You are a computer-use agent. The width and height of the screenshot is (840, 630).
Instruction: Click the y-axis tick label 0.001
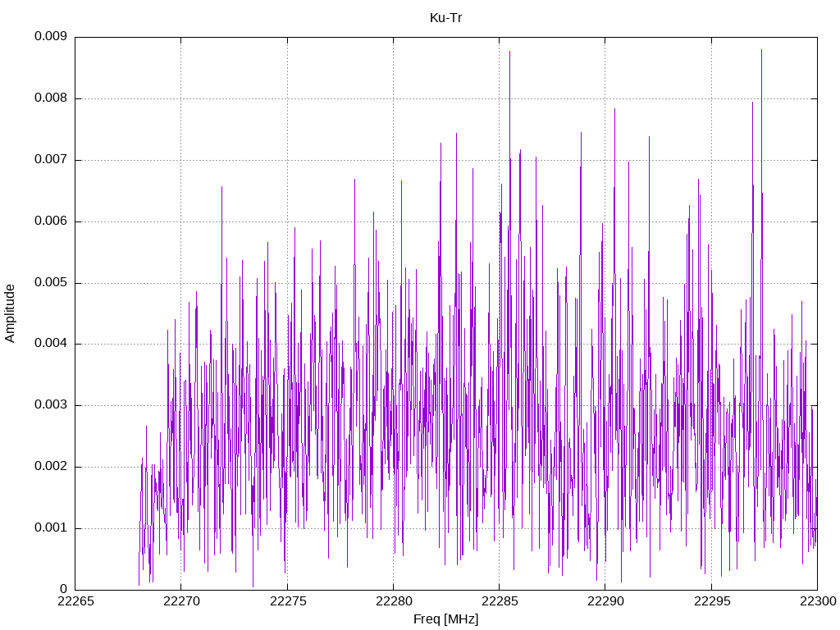[x=51, y=528]
